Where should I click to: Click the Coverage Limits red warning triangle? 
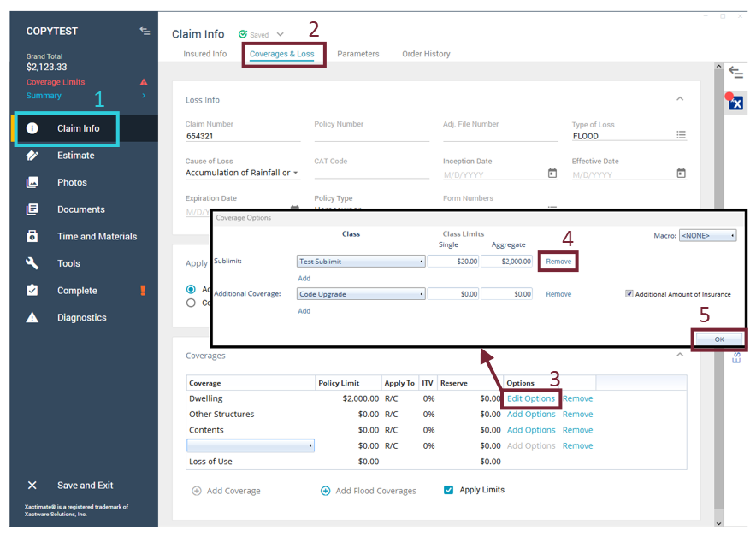point(144,82)
